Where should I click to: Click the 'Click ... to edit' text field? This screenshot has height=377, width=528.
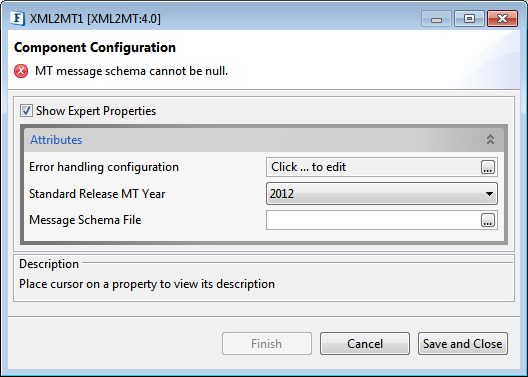coord(373,167)
